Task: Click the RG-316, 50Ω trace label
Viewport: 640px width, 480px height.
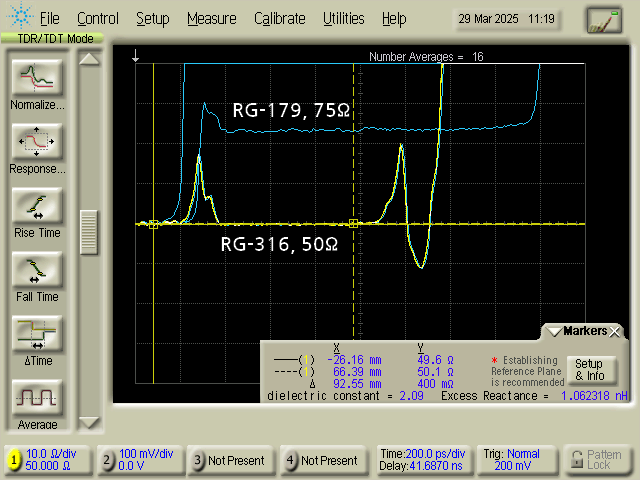Action: pyautogui.click(x=280, y=244)
